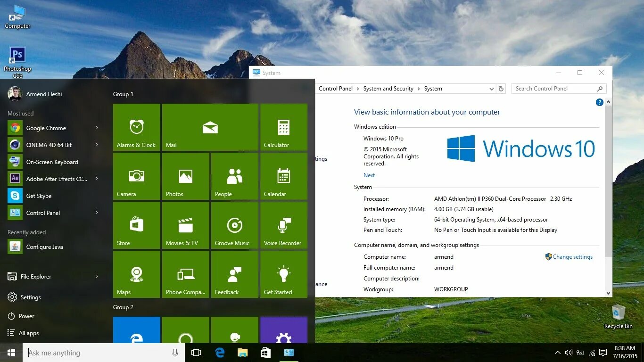Open the Alarms & Clock tile
The image size is (644, 362).
(x=137, y=127)
